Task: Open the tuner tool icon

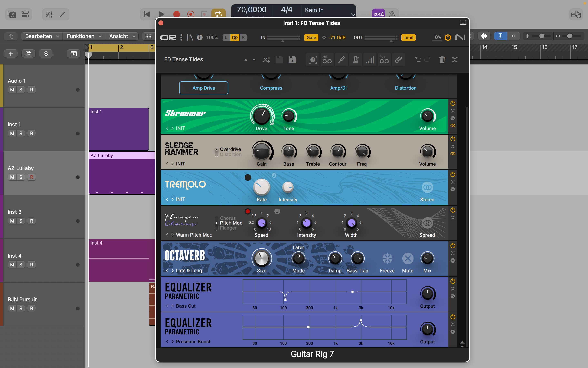Action: [x=341, y=60]
